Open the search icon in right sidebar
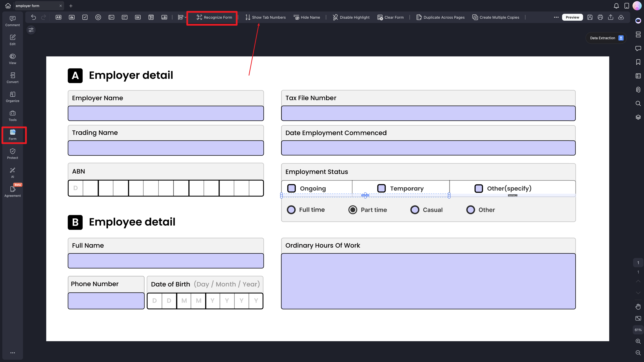This screenshot has height=362, width=644. pos(638,103)
